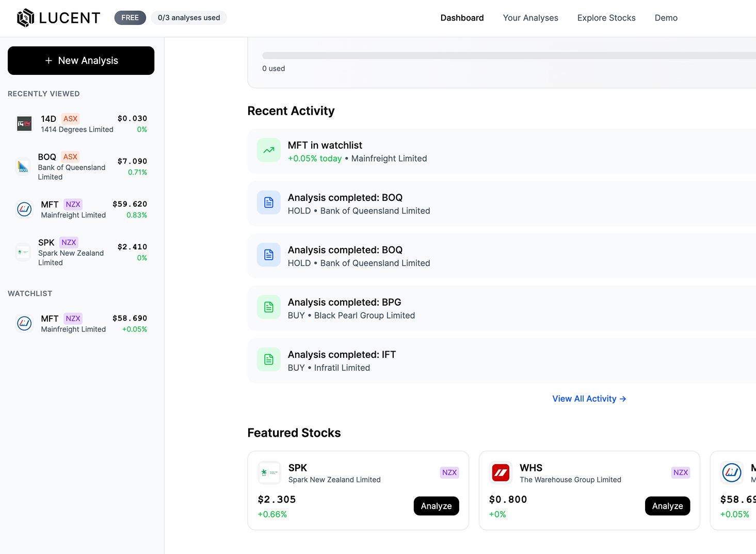This screenshot has width=756, height=554.
Task: Open View All Activity
Action: pyautogui.click(x=589, y=398)
